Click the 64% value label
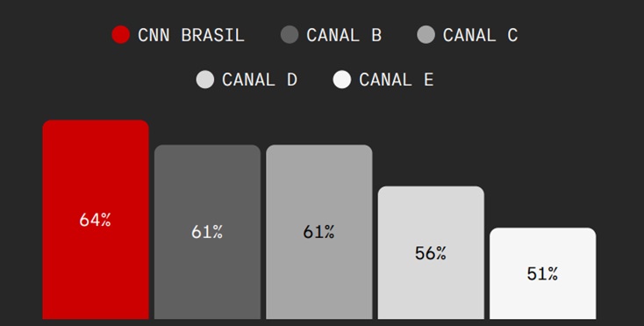 point(96,220)
